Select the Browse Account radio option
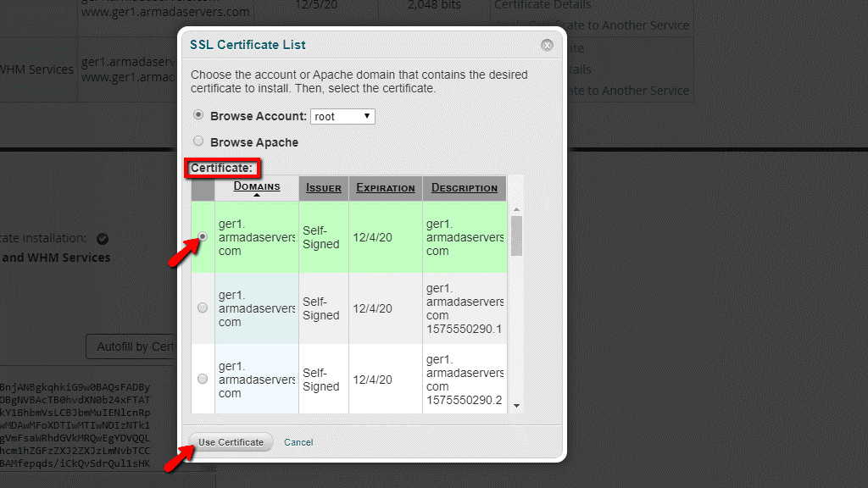Viewport: 868px width, 488px height. (x=198, y=115)
